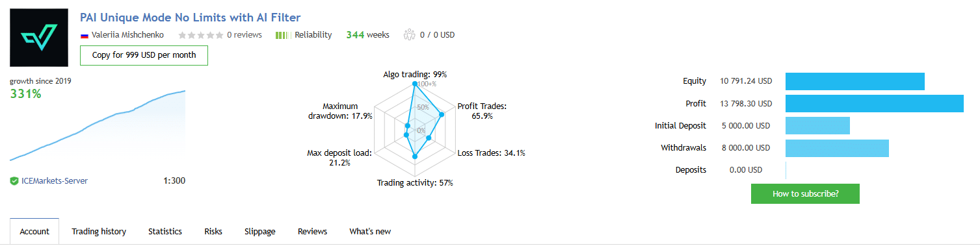Viewport: 980px width, 246px height.
Task: Click the growth chart line
Action: pos(98,125)
